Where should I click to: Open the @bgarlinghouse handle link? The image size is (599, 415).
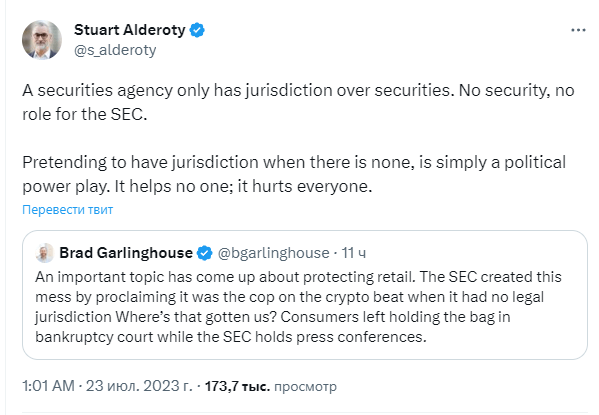click(274, 253)
